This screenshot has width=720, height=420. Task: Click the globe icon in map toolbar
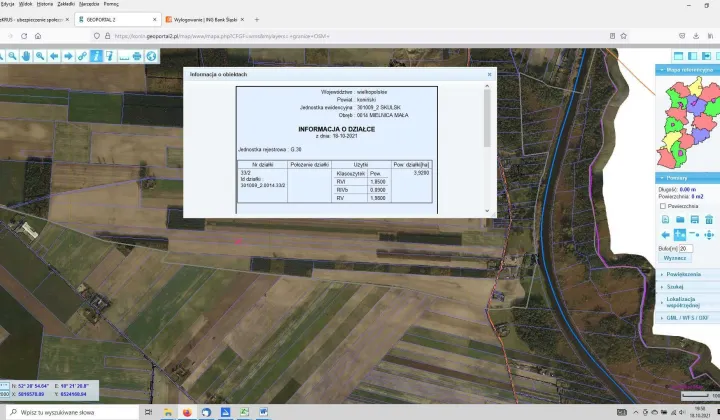click(x=152, y=56)
